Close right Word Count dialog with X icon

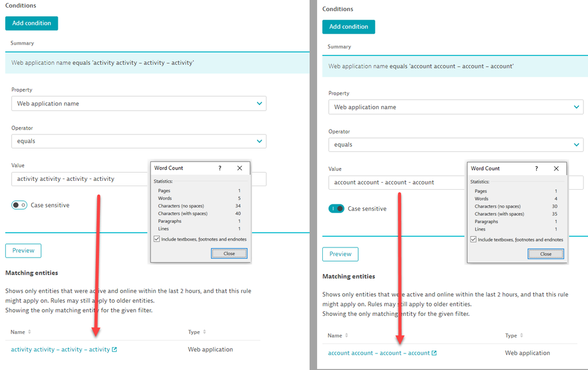(x=556, y=169)
